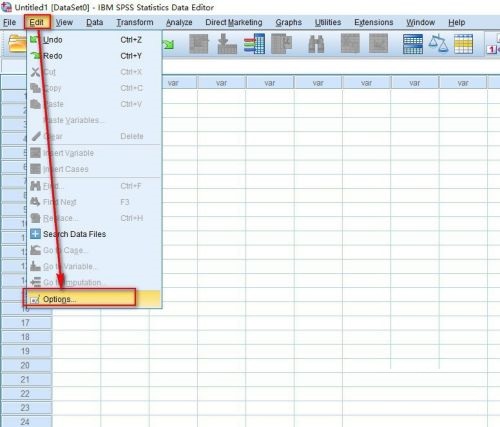Click the Weight Cases scale icon

pyautogui.click(x=438, y=44)
